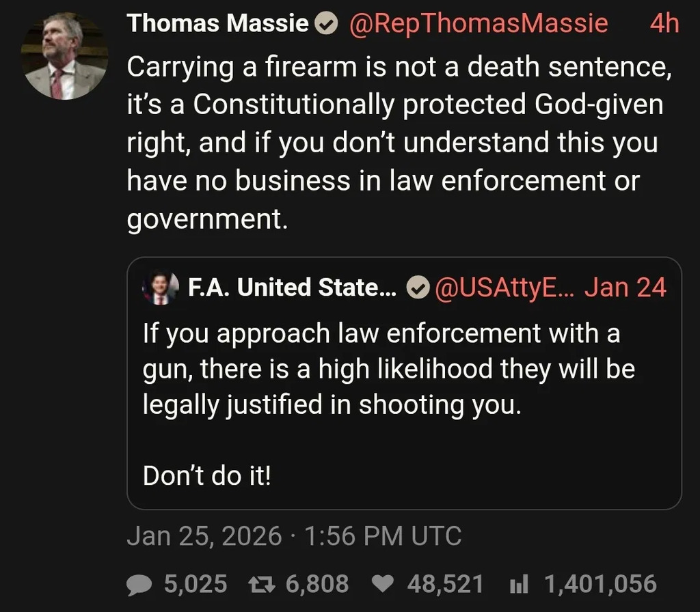This screenshot has height=612, width=700.
Task: Open Thomas Massie's profile picture
Action: [65, 57]
